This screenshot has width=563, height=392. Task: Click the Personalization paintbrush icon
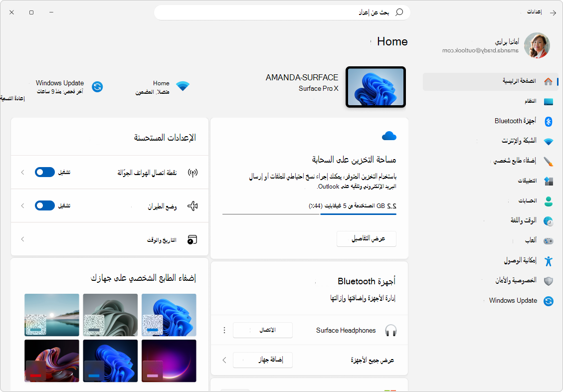click(x=548, y=161)
